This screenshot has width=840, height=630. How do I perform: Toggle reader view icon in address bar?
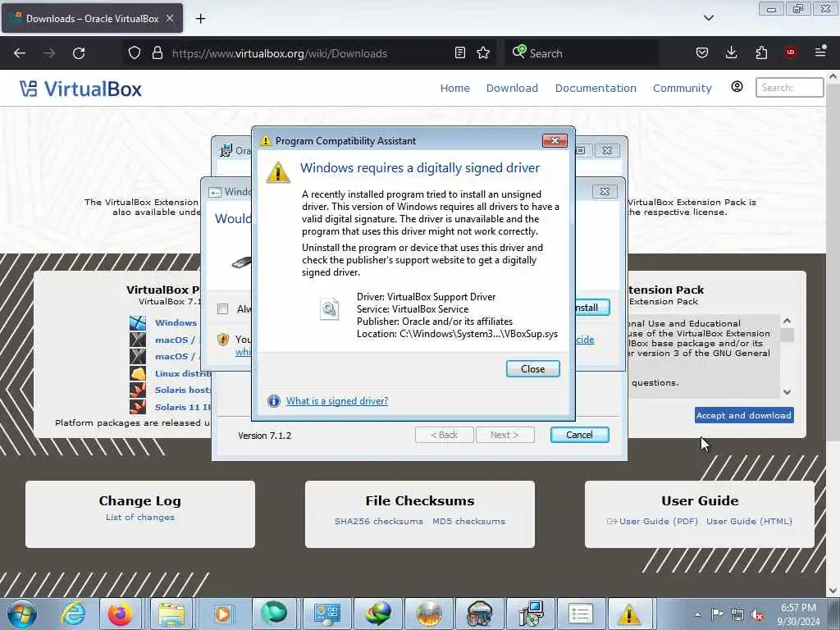point(459,53)
